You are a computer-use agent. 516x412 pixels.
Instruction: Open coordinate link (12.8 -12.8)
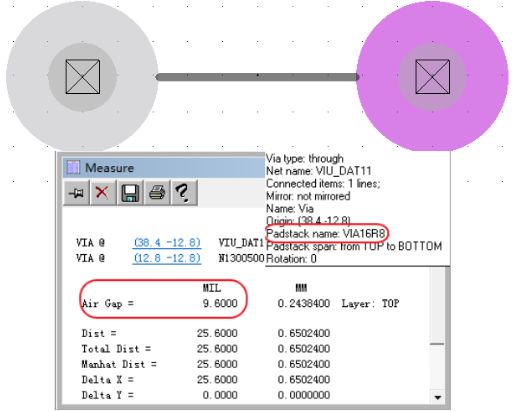tap(167, 258)
